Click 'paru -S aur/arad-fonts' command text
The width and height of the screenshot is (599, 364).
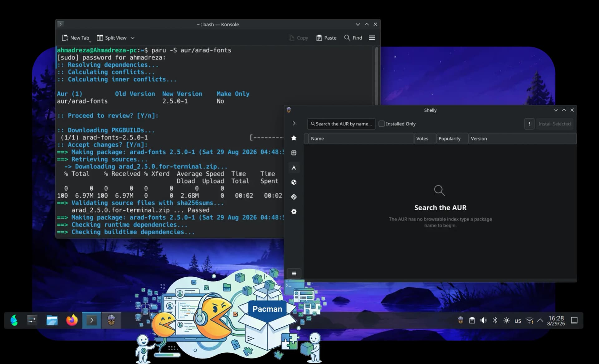coord(191,50)
